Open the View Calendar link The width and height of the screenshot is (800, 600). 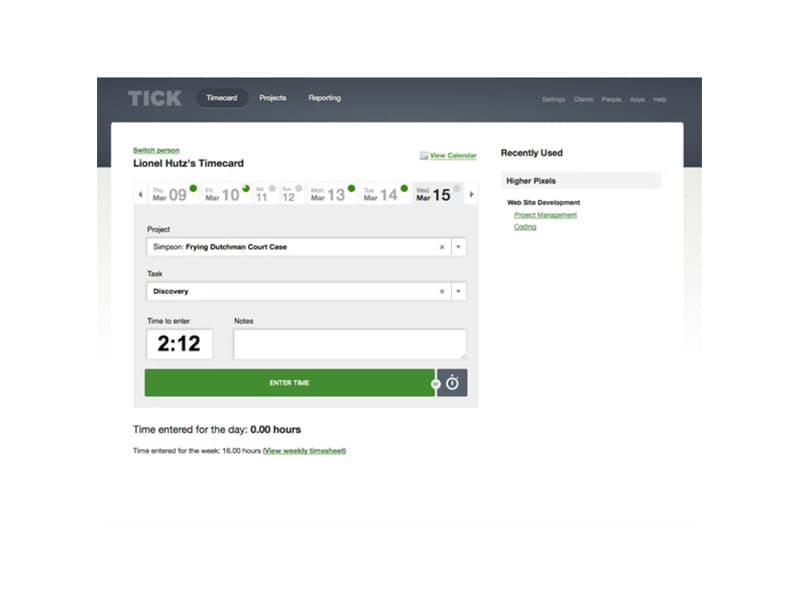pos(453,156)
